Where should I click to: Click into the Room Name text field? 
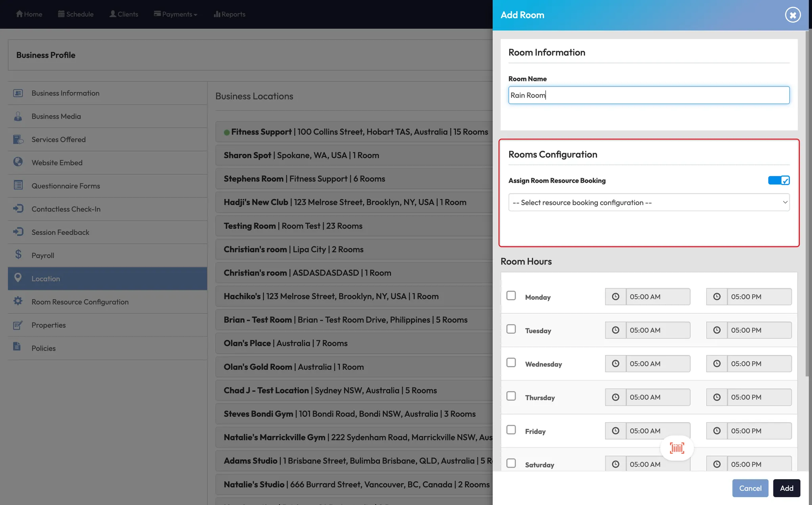click(649, 96)
